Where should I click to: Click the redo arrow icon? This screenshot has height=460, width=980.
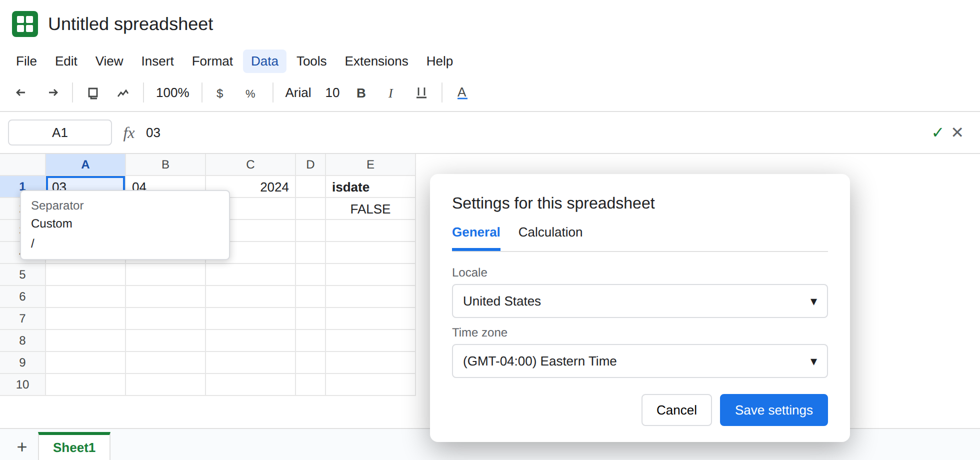[53, 92]
